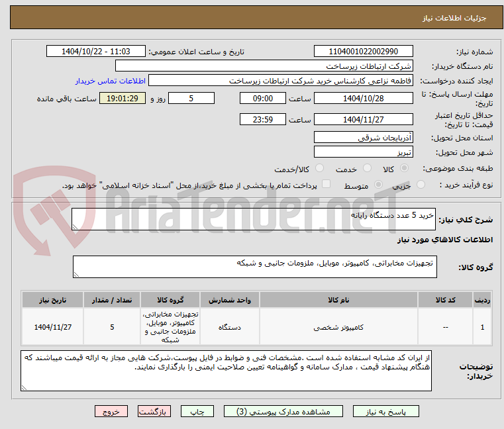Select the کالا/خدمت radio button
504x429 pixels.
[x=319, y=168]
